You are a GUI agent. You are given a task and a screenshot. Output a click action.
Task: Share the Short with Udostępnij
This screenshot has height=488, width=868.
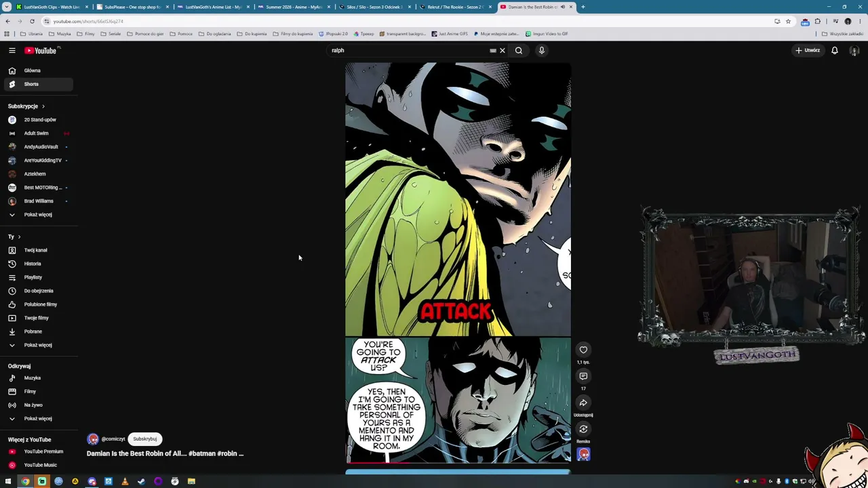coord(583,403)
